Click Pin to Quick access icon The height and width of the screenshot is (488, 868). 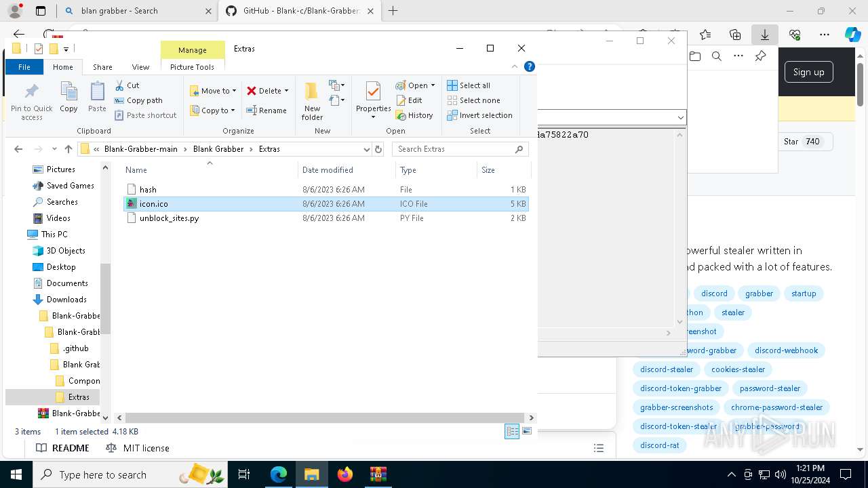coord(31,102)
